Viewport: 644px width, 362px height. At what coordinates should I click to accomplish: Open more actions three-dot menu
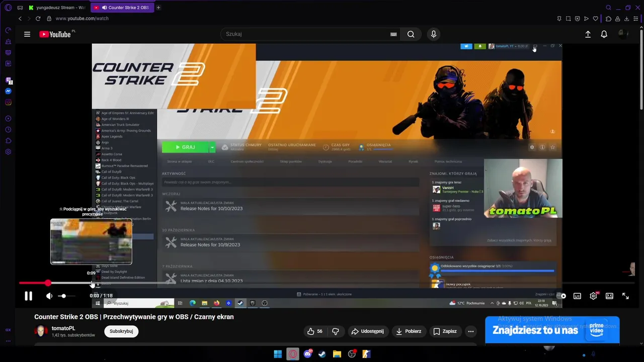(x=470, y=331)
